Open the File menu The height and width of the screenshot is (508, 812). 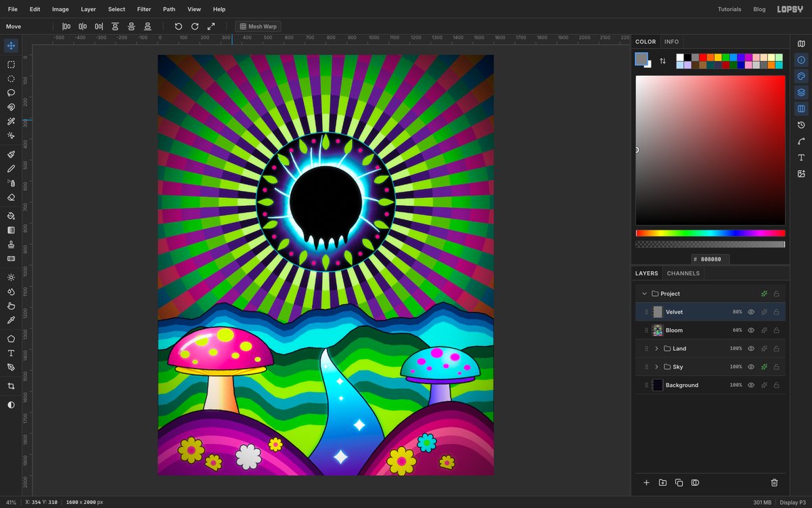13,9
